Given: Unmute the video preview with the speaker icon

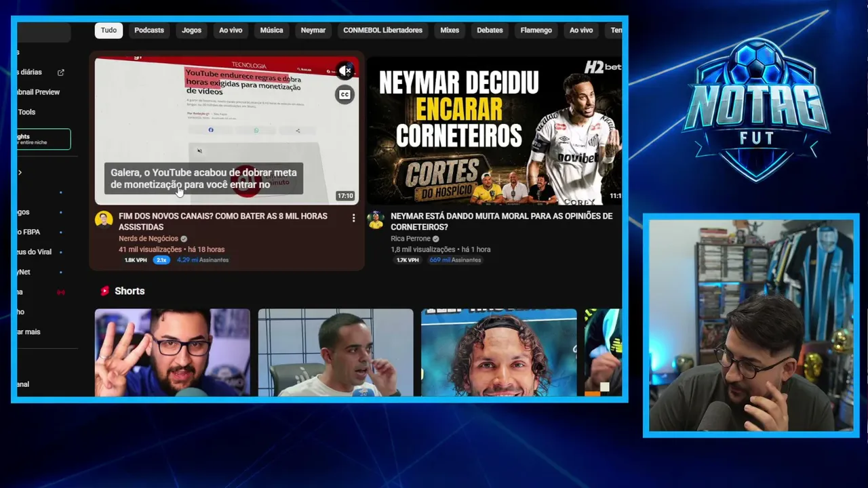Looking at the screenshot, I should click(x=345, y=70).
